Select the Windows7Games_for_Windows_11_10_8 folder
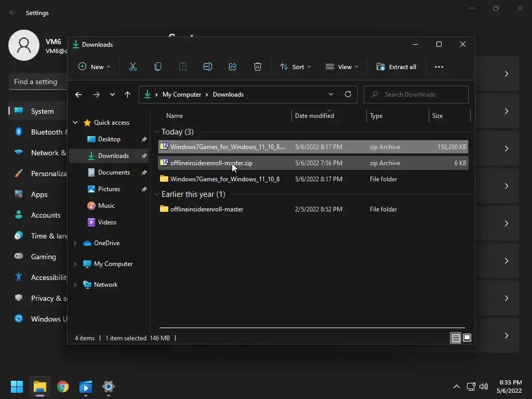This screenshot has height=399, width=532. click(313, 179)
